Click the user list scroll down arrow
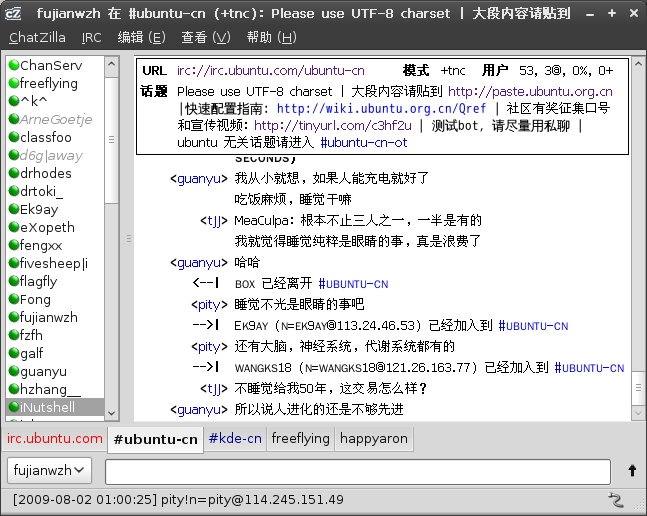647x516 pixels. (111, 413)
